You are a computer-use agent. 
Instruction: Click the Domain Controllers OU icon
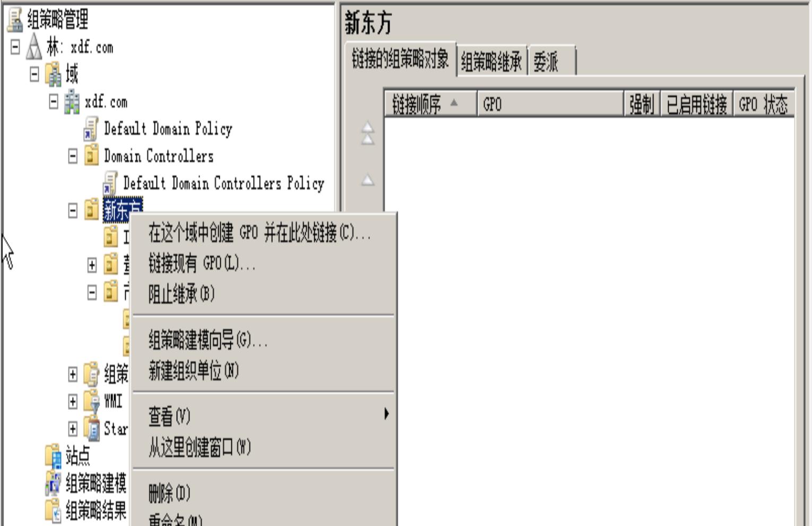tap(92, 156)
